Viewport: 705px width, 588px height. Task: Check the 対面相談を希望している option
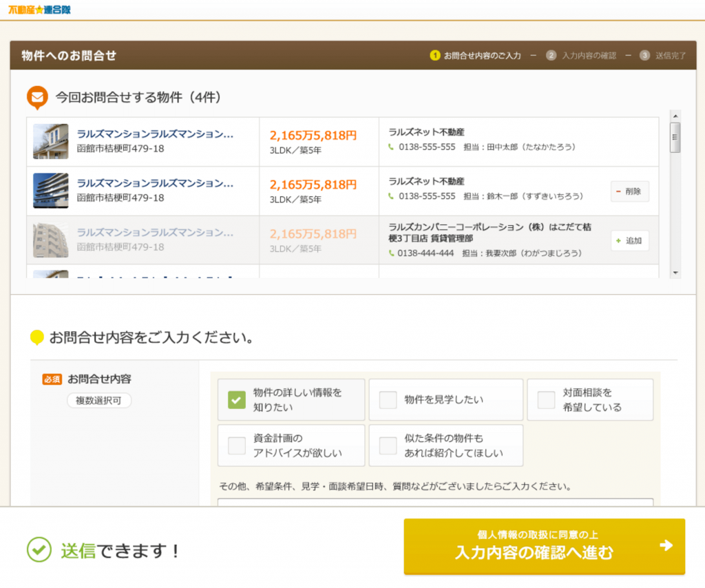[x=547, y=399]
